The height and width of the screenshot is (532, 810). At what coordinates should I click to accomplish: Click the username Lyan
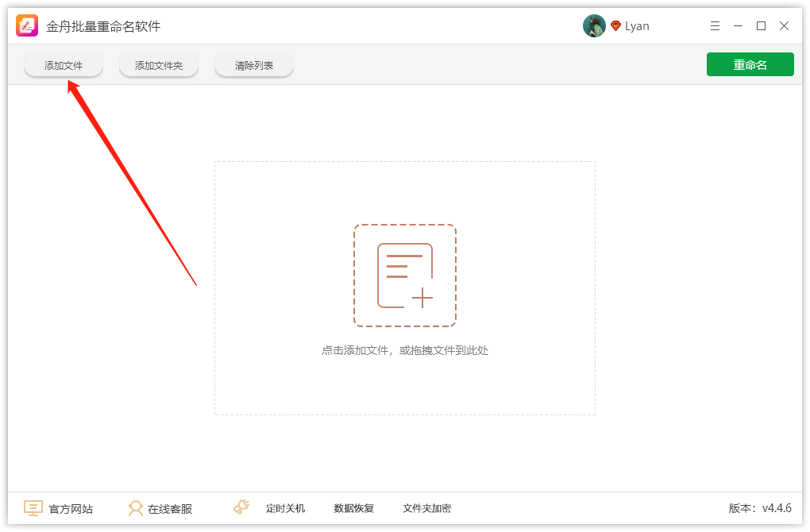638,25
